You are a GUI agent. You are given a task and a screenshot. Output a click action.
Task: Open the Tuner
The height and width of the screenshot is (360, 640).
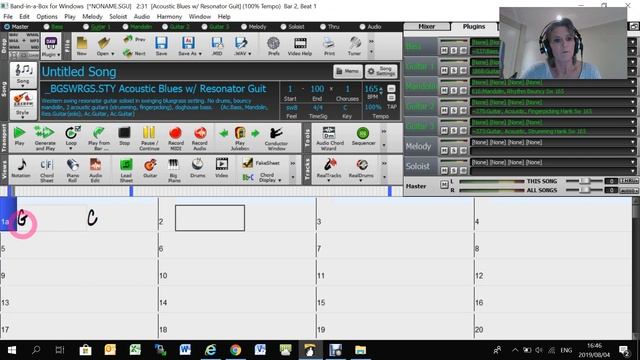click(x=354, y=46)
